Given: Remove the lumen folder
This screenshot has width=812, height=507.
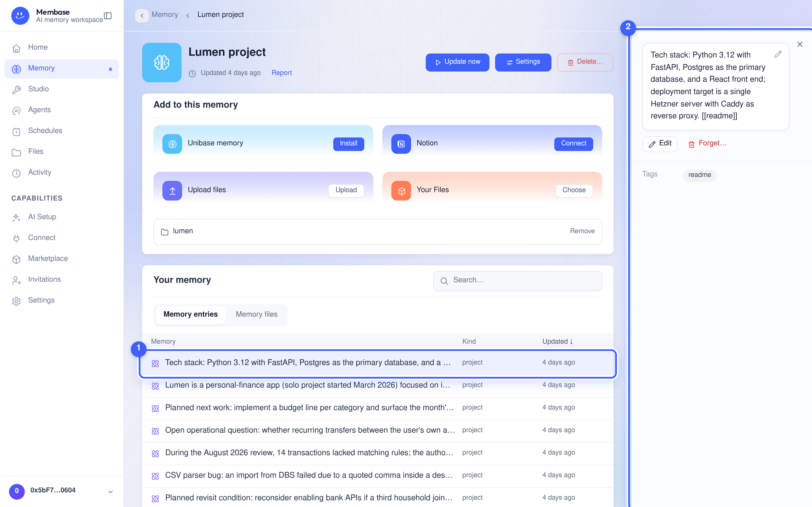Looking at the screenshot, I should [582, 231].
